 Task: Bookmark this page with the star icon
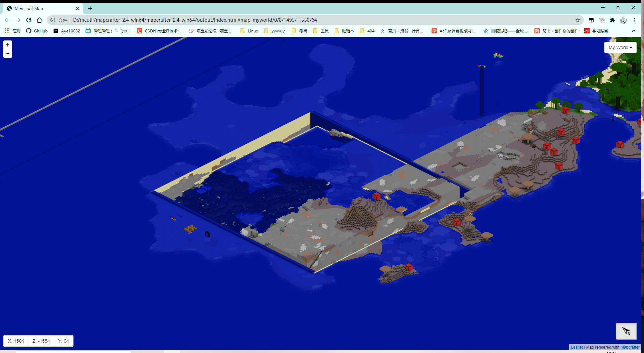pyautogui.click(x=578, y=20)
